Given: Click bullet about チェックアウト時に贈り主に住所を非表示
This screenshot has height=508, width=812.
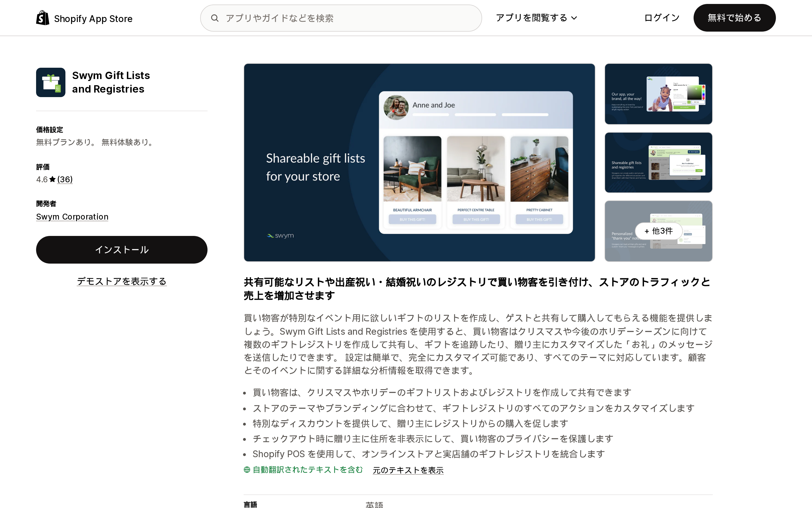Looking at the screenshot, I should click(433, 439).
